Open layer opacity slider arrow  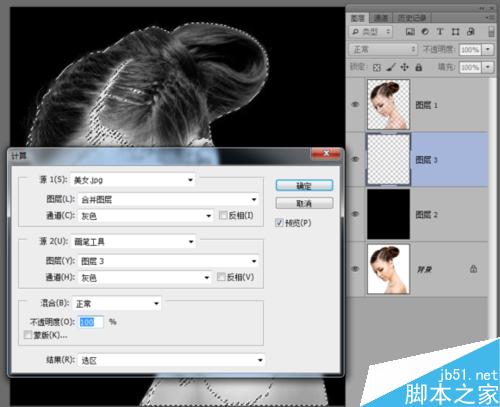pos(488,49)
